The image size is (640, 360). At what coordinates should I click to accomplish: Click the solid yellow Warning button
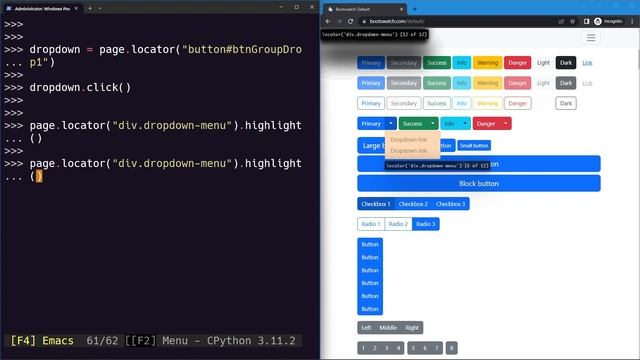487,62
